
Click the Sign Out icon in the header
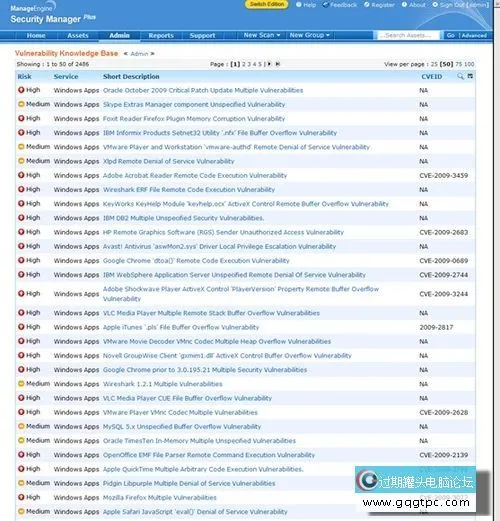pyautogui.click(x=435, y=5)
